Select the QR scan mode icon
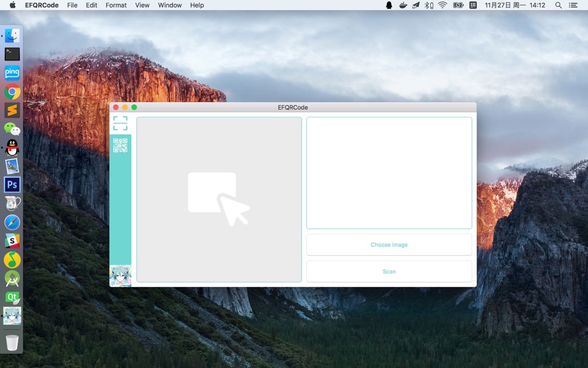Screen dimensions: 588x368 point(120,123)
